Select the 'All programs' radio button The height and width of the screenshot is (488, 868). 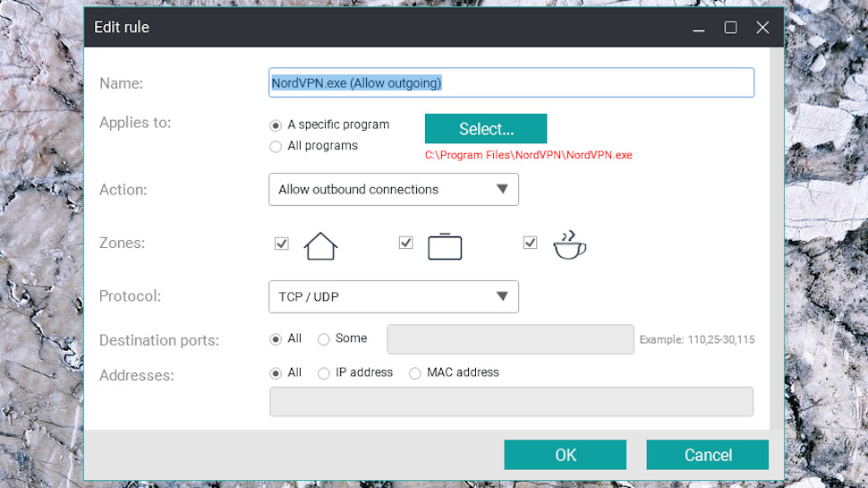coord(276,147)
